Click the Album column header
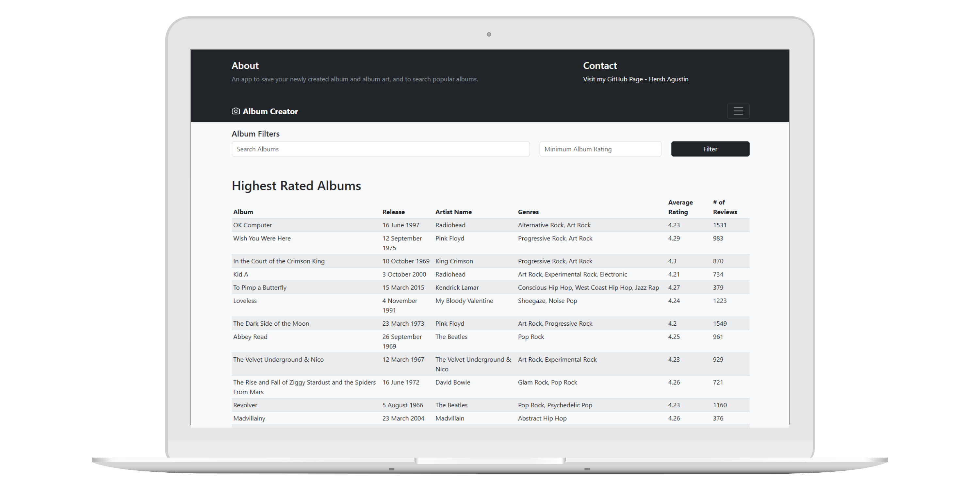980x490 pixels. pos(243,212)
